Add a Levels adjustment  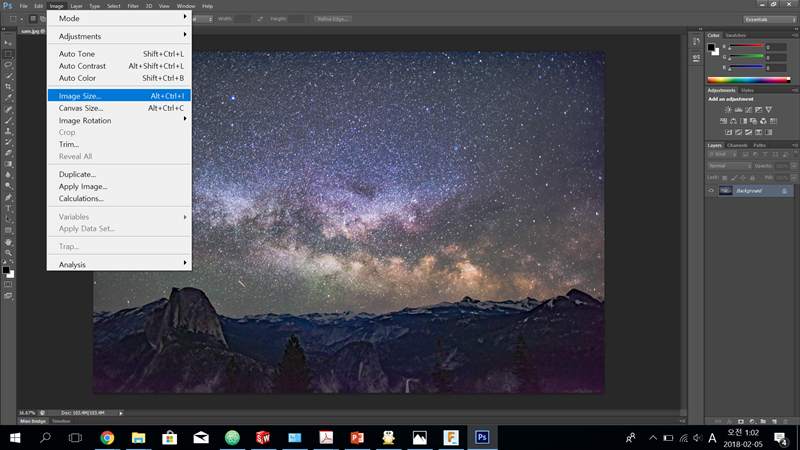click(x=738, y=110)
